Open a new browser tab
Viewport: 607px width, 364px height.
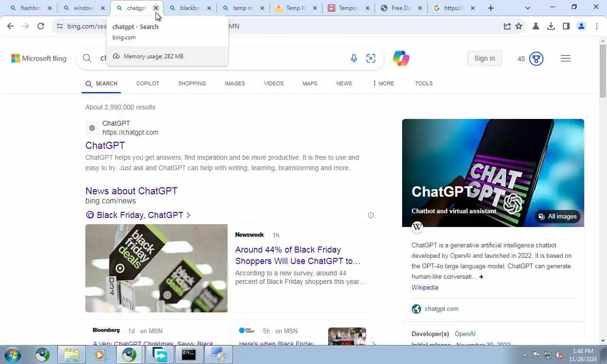[x=491, y=8]
